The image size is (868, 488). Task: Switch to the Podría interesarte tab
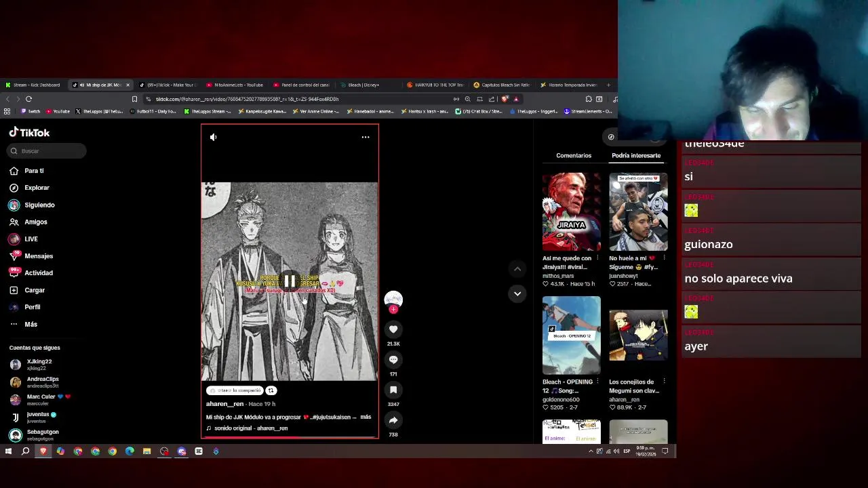click(x=636, y=156)
